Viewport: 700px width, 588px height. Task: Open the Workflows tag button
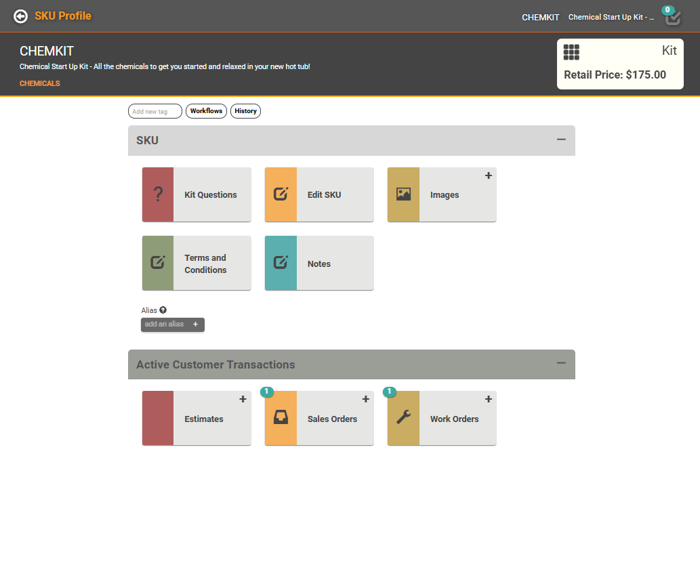click(206, 111)
